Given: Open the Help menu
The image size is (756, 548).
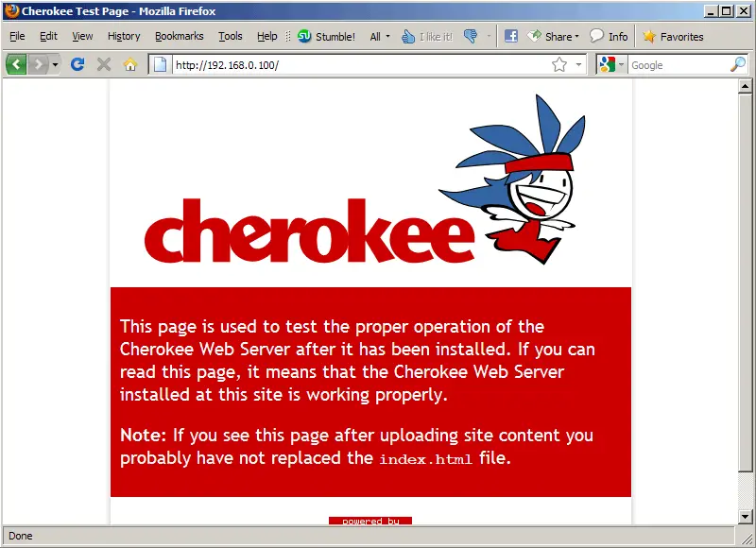Looking at the screenshot, I should (267, 36).
